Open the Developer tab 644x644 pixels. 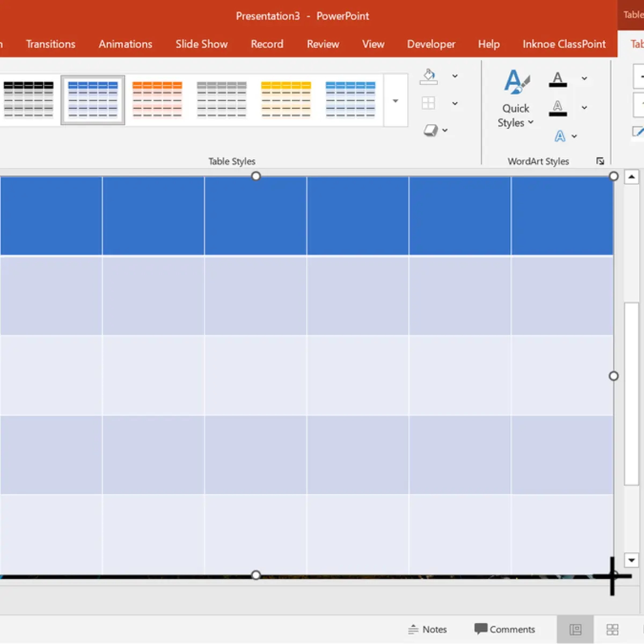pos(431,44)
